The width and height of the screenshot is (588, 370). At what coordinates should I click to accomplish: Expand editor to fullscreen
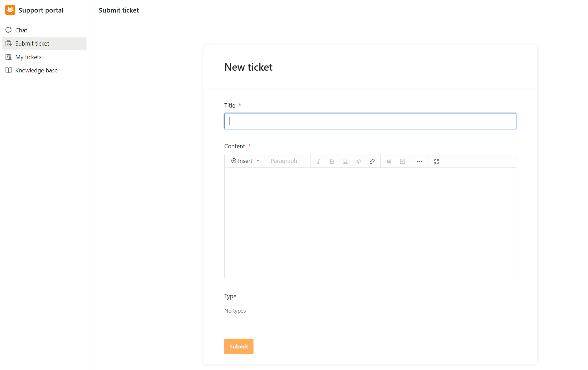[x=436, y=161]
